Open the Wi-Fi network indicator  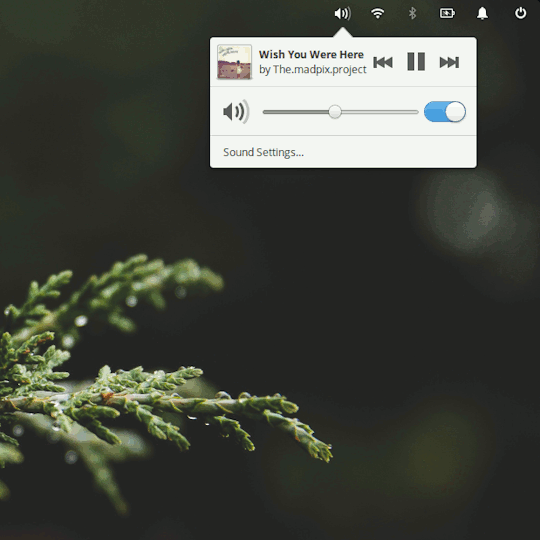click(x=377, y=13)
